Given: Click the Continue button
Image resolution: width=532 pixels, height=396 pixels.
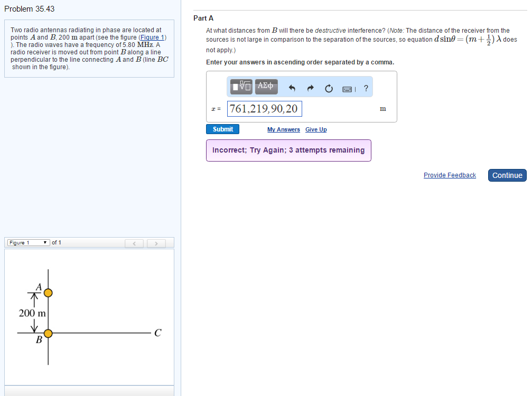Looking at the screenshot, I should [507, 175].
